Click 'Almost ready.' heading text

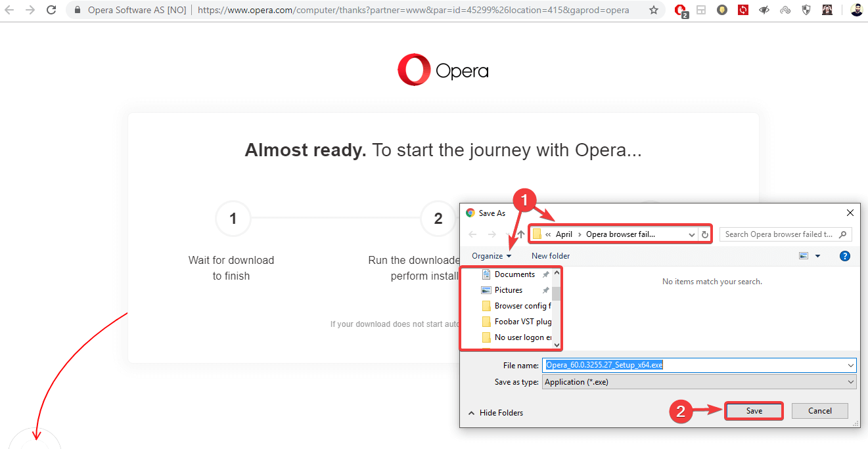pos(306,150)
